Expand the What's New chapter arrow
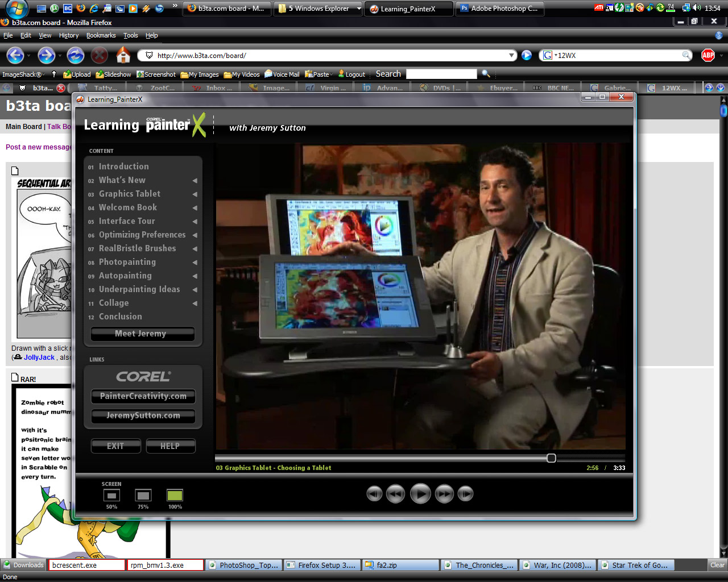 click(x=195, y=181)
